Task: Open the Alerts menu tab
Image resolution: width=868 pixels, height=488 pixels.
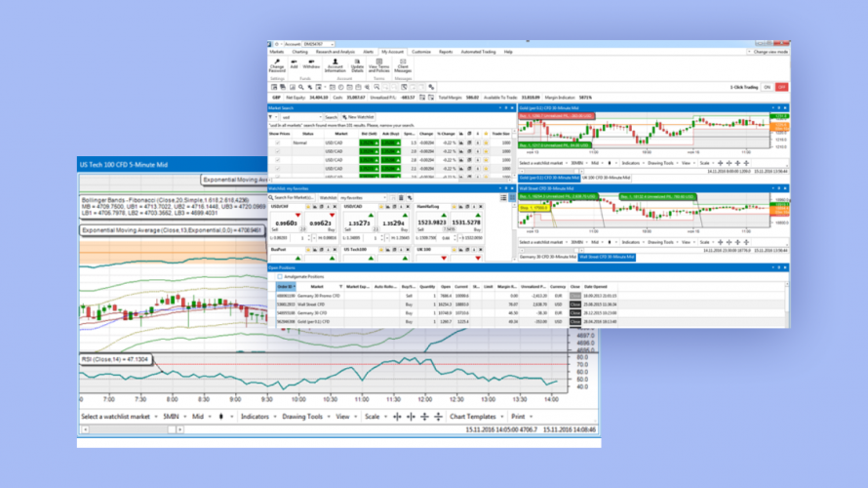Action: click(x=368, y=52)
